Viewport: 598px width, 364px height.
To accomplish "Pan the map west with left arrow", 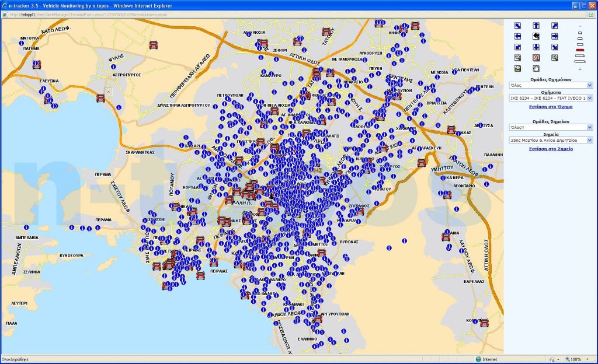I will 517,37.
